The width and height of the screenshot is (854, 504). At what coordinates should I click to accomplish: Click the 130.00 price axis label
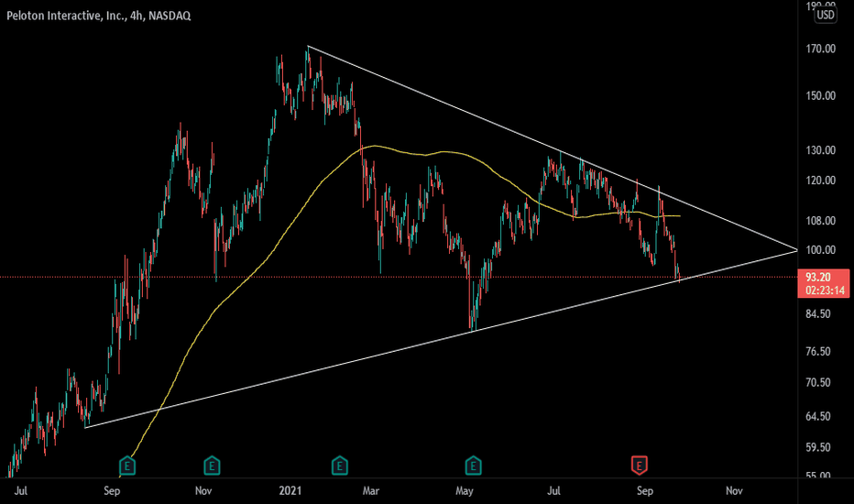click(x=821, y=150)
